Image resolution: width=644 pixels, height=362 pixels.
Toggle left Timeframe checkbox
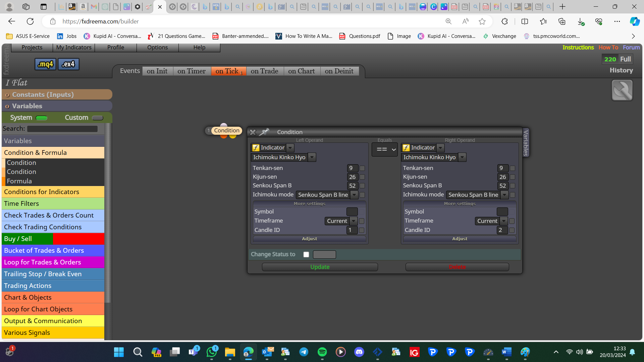pyautogui.click(x=362, y=221)
